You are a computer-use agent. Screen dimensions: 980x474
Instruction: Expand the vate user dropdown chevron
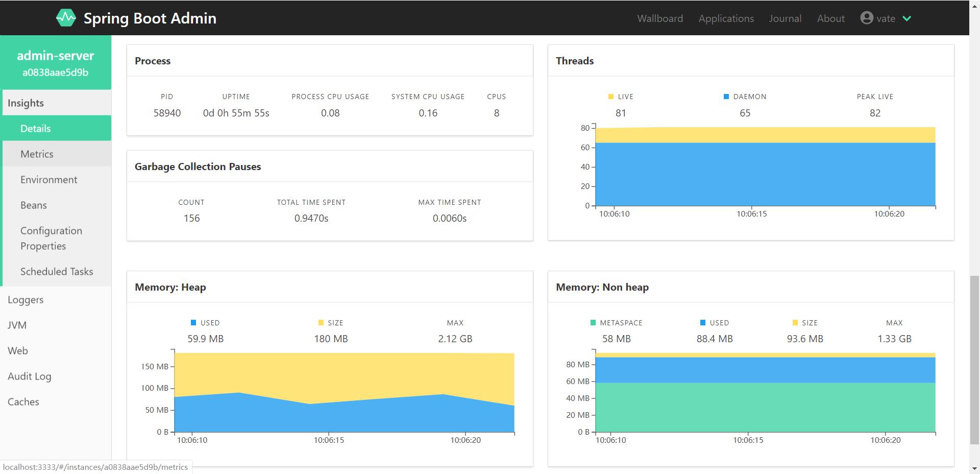(x=907, y=18)
